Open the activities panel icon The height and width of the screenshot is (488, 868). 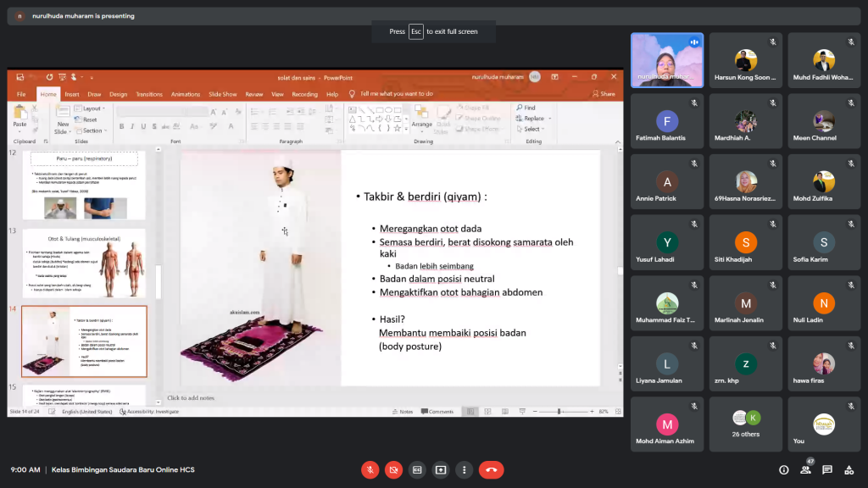[x=849, y=469]
